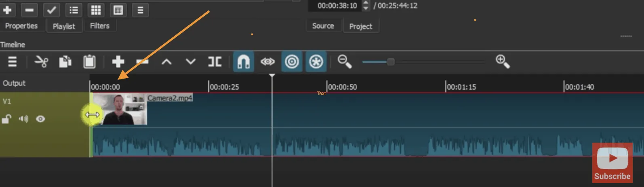
Task: Click the Lift up-arrow icon
Action: coord(166,62)
